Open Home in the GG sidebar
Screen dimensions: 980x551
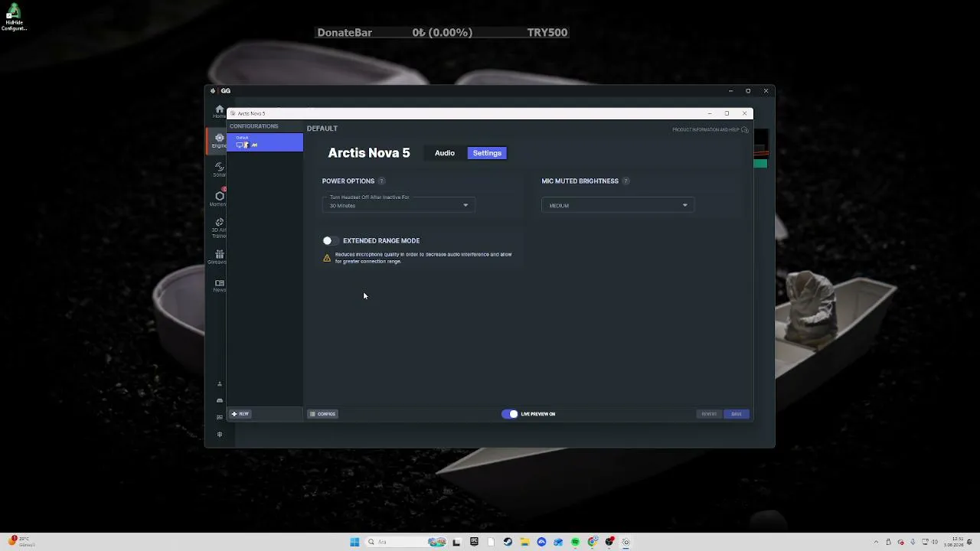[219, 112]
